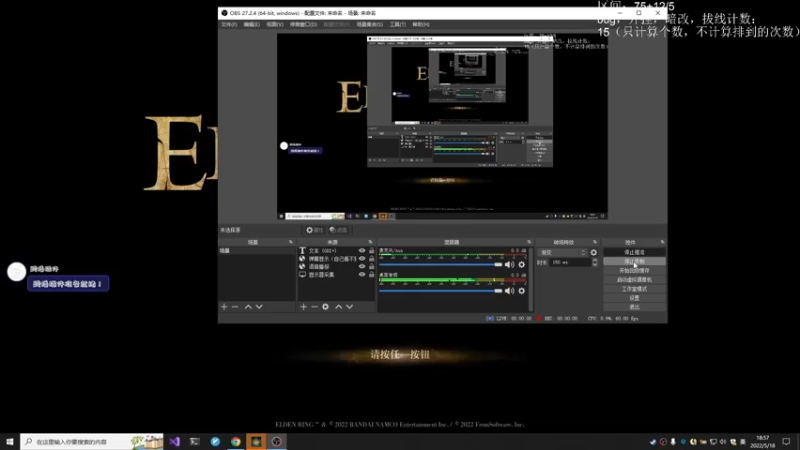Click the Audio Mixer vertical scrollbar
Viewport: 800px width, 450px height.
click(531, 279)
